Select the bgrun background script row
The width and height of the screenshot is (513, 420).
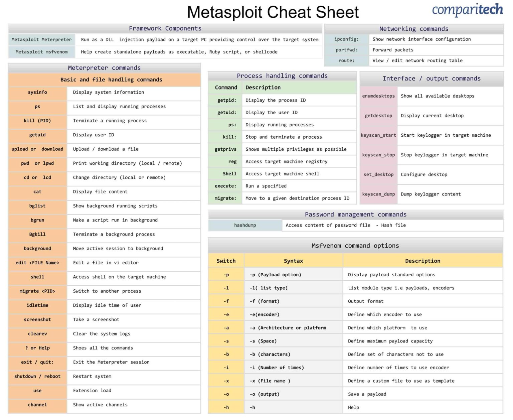pos(37,220)
